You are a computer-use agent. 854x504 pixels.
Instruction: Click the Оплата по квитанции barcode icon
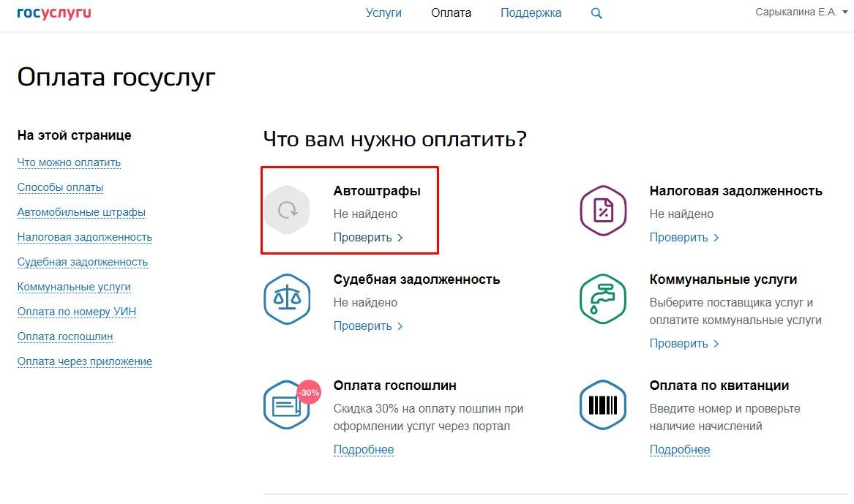[603, 405]
